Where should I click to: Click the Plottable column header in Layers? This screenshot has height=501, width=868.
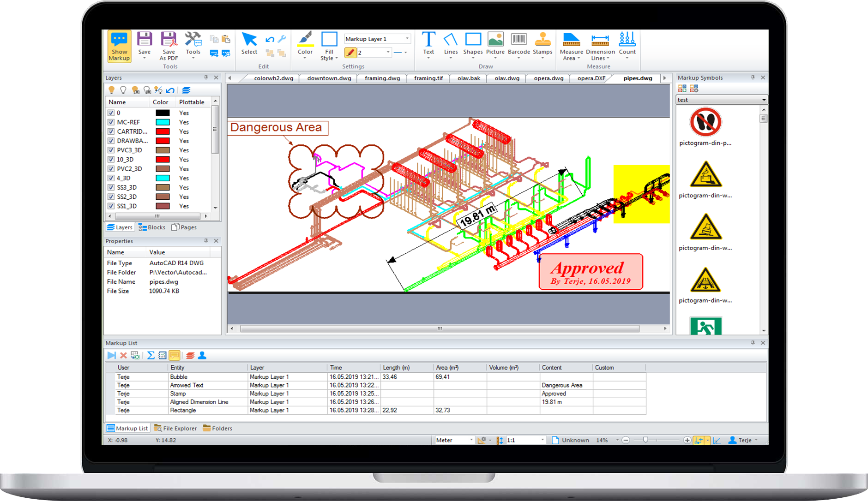pyautogui.click(x=192, y=102)
